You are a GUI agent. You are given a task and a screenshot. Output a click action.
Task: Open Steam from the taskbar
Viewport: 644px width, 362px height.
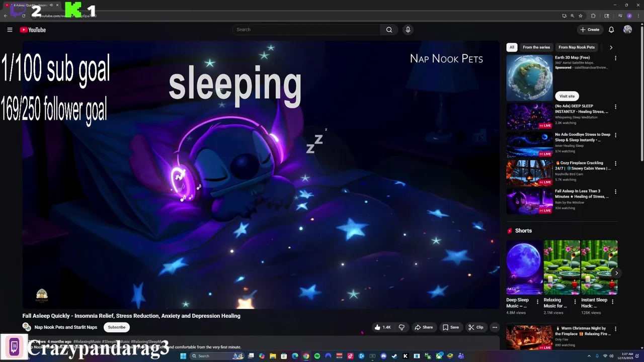(x=394, y=356)
